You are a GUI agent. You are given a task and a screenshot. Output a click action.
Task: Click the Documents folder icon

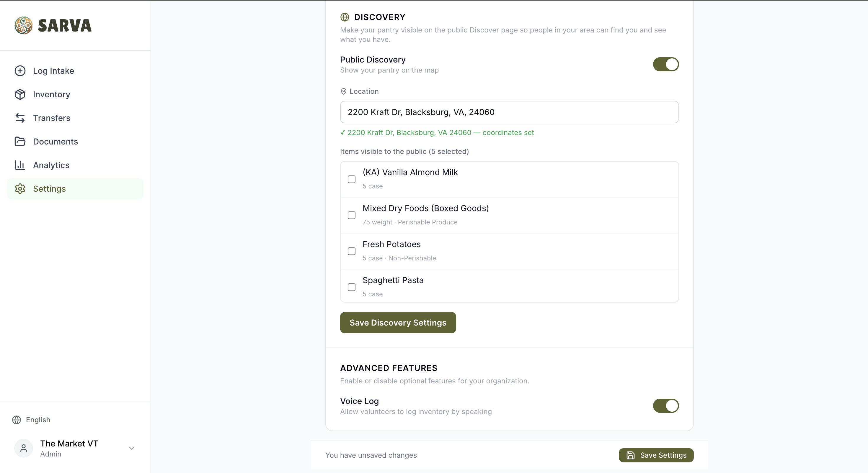click(20, 141)
